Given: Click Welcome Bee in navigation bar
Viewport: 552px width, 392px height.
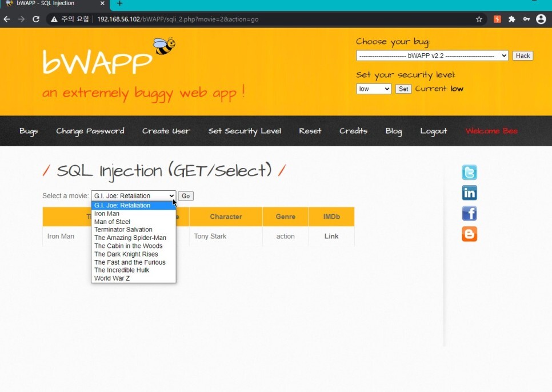Looking at the screenshot, I should pos(491,131).
